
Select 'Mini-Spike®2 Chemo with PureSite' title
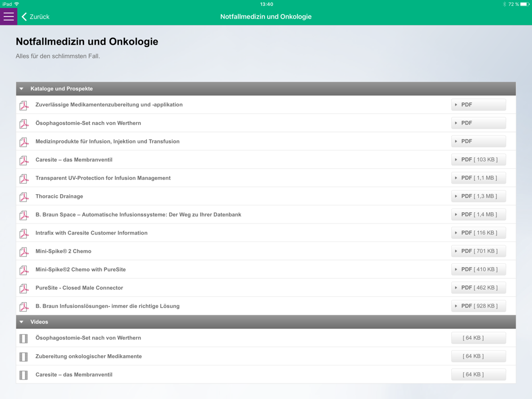click(81, 269)
